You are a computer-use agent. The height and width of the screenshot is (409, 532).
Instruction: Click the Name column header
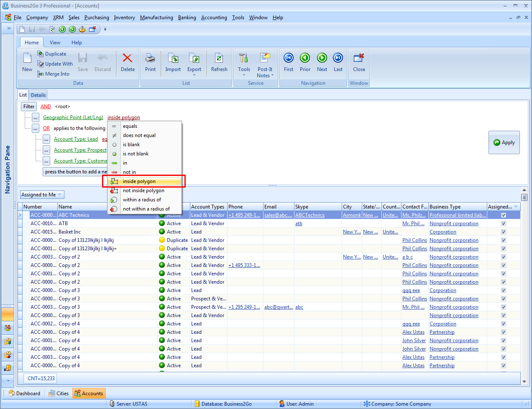[107, 207]
